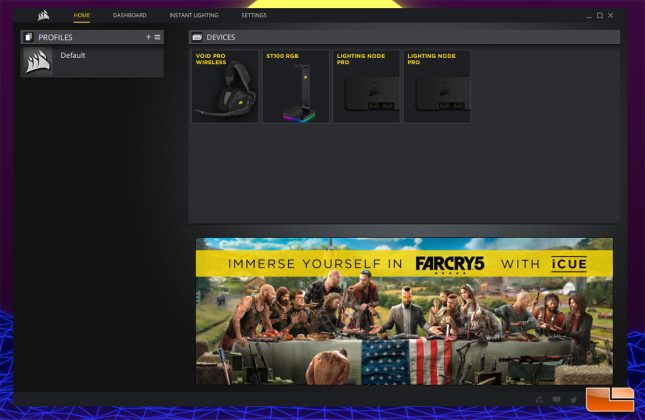Open the Settings tab
The image size is (645, 420).
click(254, 15)
